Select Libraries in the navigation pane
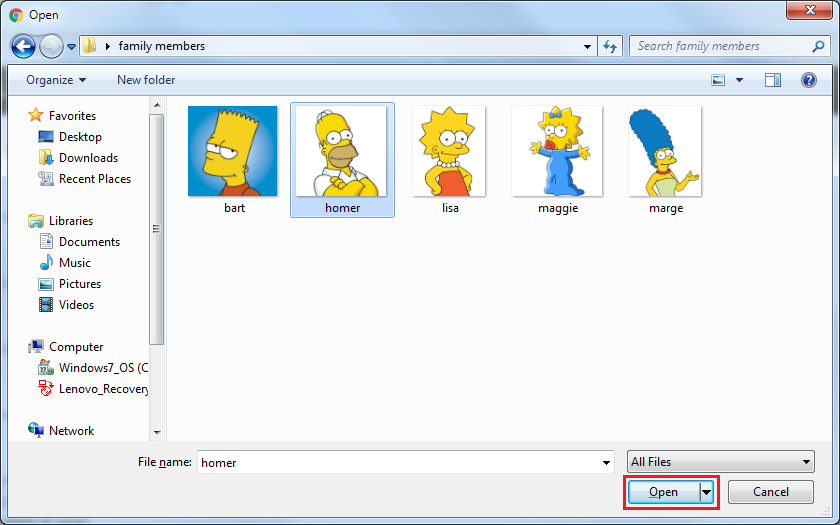This screenshot has height=525, width=840. (x=71, y=221)
